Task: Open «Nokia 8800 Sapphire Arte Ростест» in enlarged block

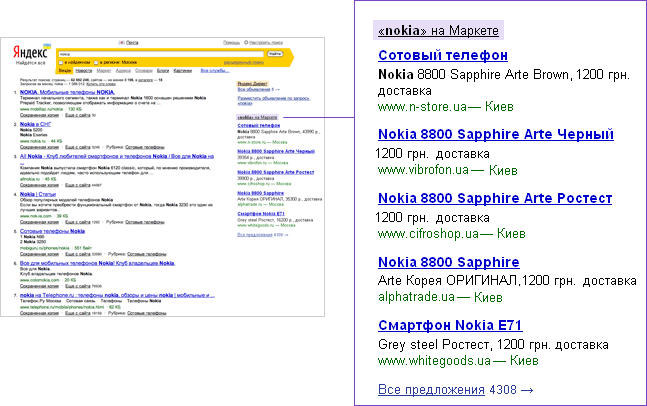Action: coord(495,198)
